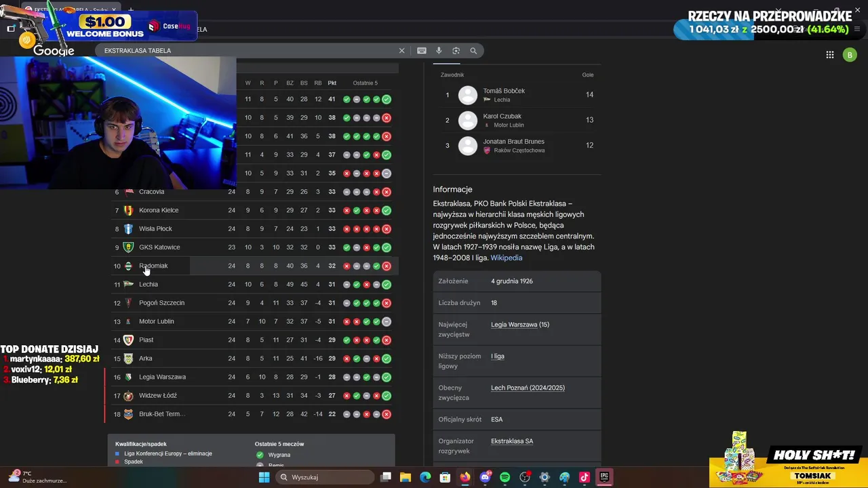Click the taskbar color-palette Paint icon

point(564,477)
